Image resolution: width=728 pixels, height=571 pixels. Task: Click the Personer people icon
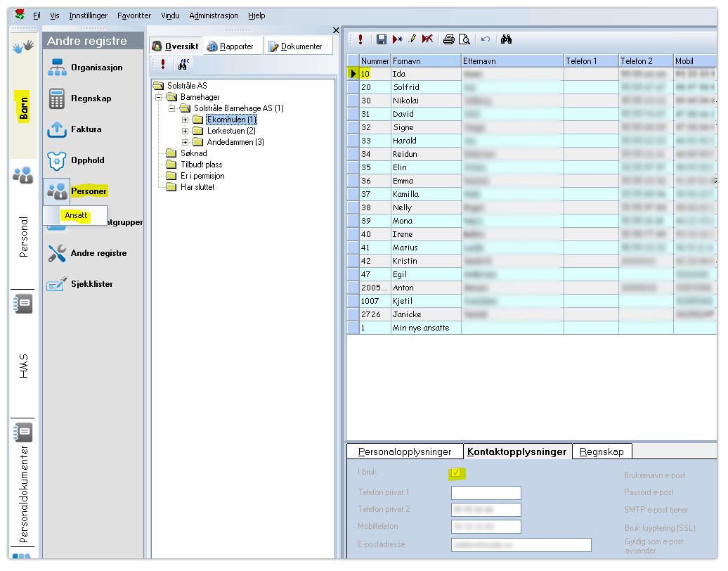pyautogui.click(x=57, y=191)
